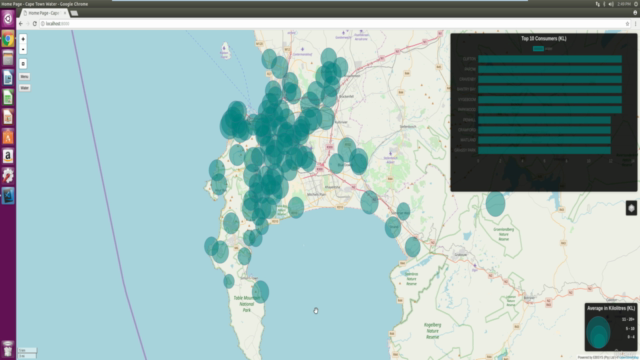Click the Average in Kilolitres (KL) legend title
The height and width of the screenshot is (360, 640).
611,308
